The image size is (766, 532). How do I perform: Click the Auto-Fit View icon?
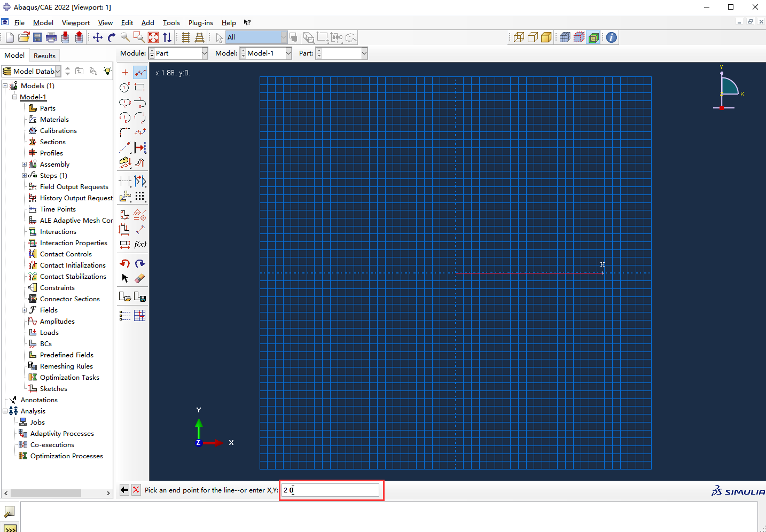[153, 37]
